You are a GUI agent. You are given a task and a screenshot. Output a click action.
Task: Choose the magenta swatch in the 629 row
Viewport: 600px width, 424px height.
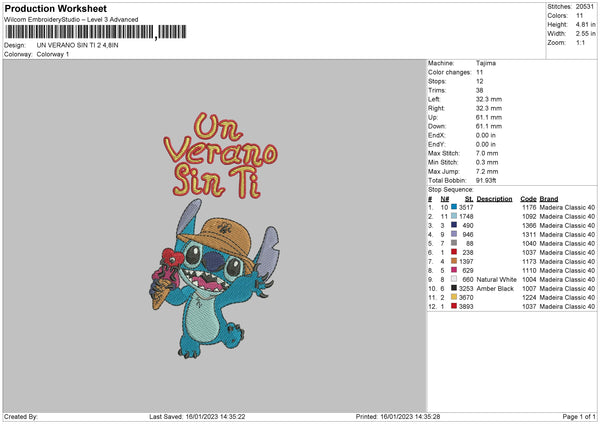454,270
